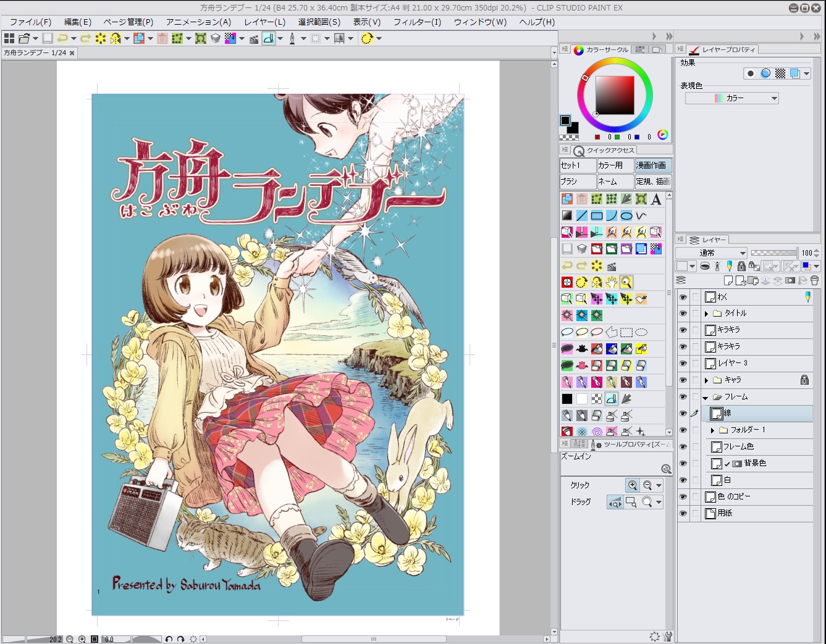The image size is (826, 644).
Task: Click the zoom-out icon in canvas status bar
Action: (70, 639)
